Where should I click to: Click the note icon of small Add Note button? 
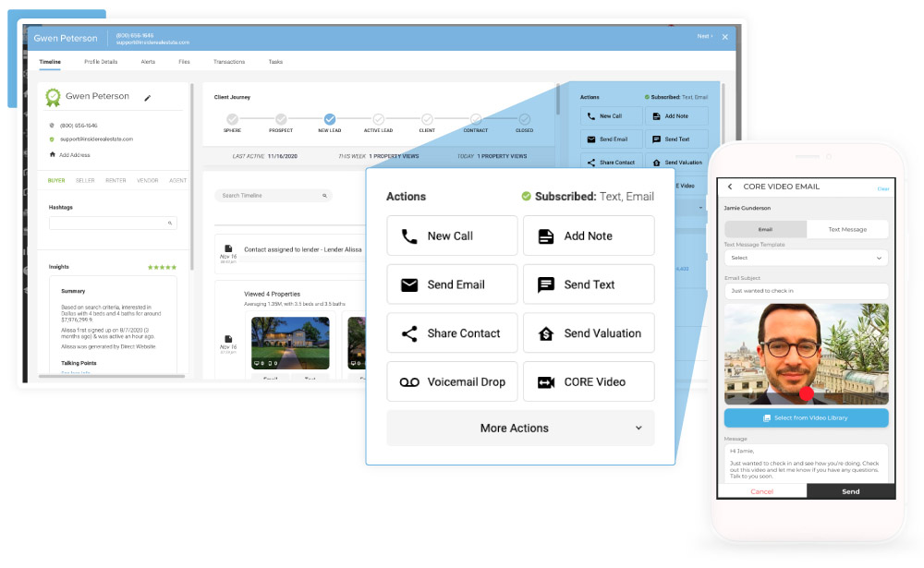click(x=656, y=116)
